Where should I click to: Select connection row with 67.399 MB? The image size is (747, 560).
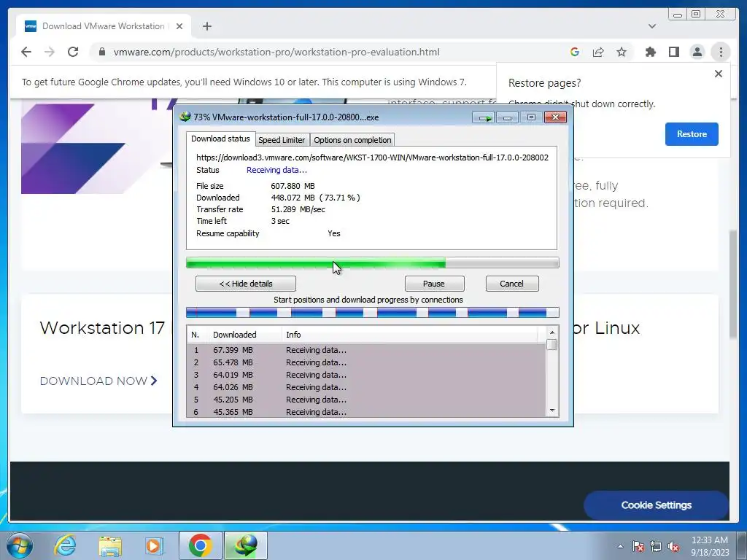pyautogui.click(x=366, y=350)
